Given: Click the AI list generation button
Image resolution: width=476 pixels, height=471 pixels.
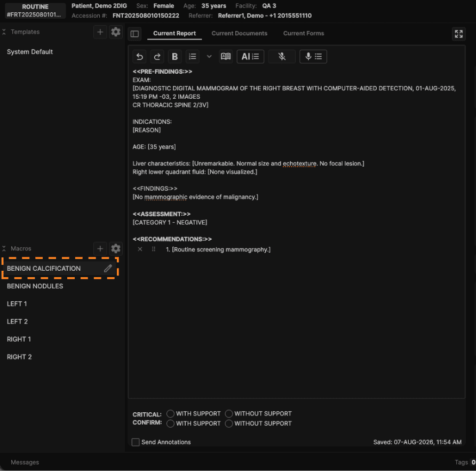Looking at the screenshot, I should (x=250, y=57).
